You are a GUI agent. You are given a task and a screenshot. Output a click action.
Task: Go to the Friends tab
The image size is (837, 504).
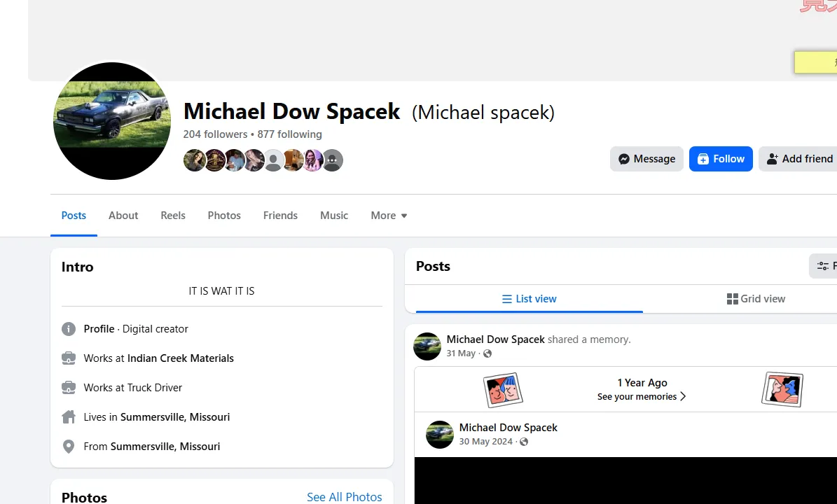click(x=280, y=216)
